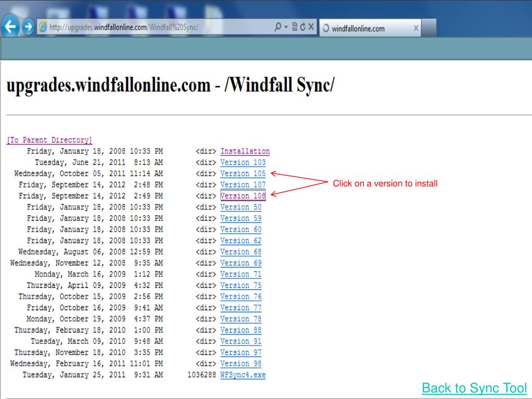Open the Version 97 folder link
Viewport: 532px width, 399px height.
pos(241,353)
